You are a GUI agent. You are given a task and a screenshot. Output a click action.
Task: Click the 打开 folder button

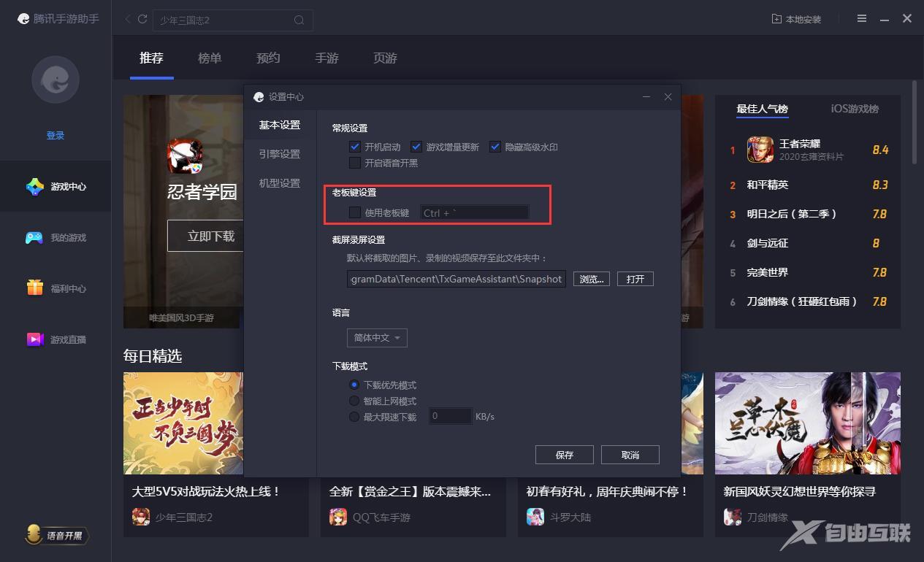(635, 279)
